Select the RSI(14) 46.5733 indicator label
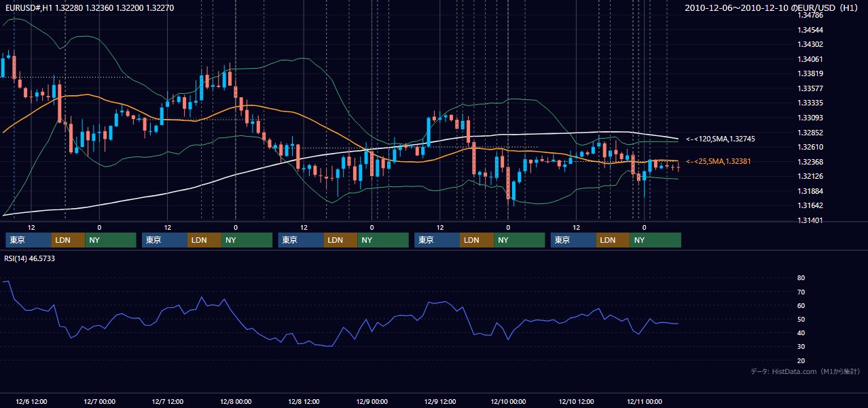This screenshot has height=408, width=868. (30, 258)
